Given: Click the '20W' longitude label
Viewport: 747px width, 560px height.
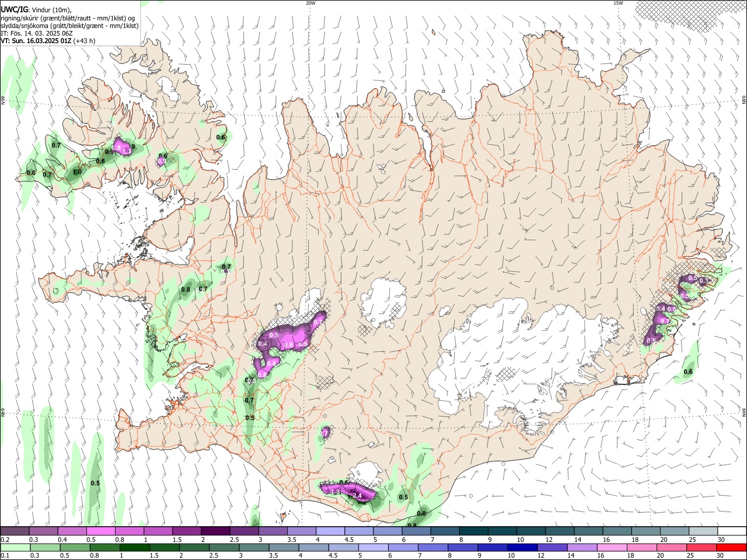Looking at the screenshot, I should pyautogui.click(x=310, y=3).
